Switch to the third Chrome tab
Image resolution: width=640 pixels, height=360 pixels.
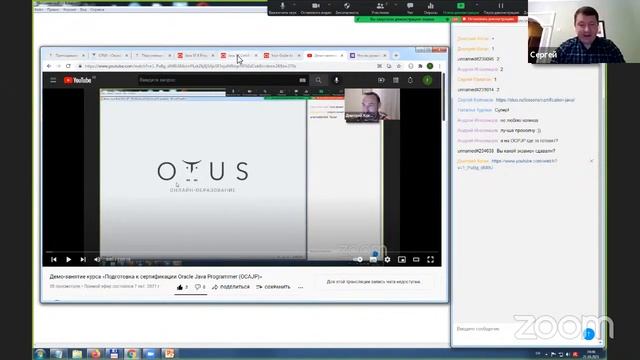(153, 55)
